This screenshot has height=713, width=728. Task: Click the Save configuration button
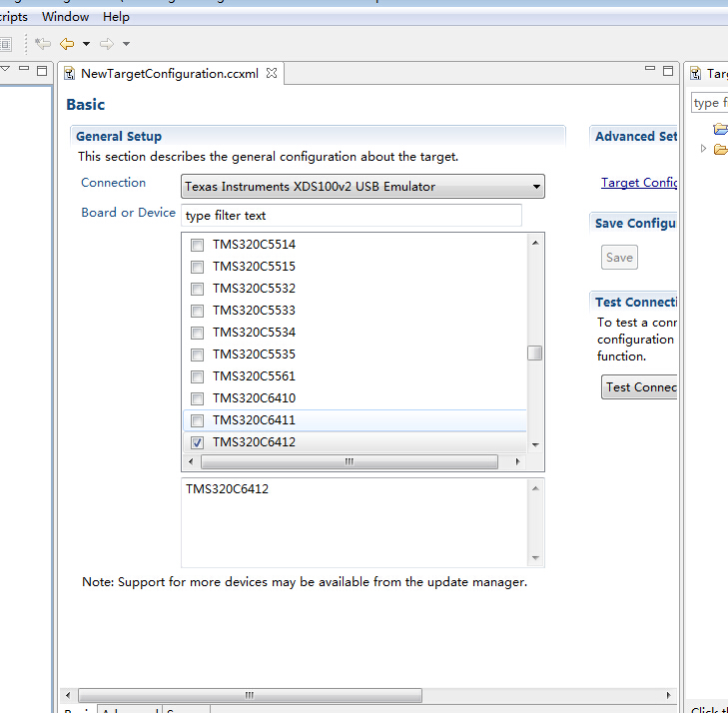click(619, 258)
